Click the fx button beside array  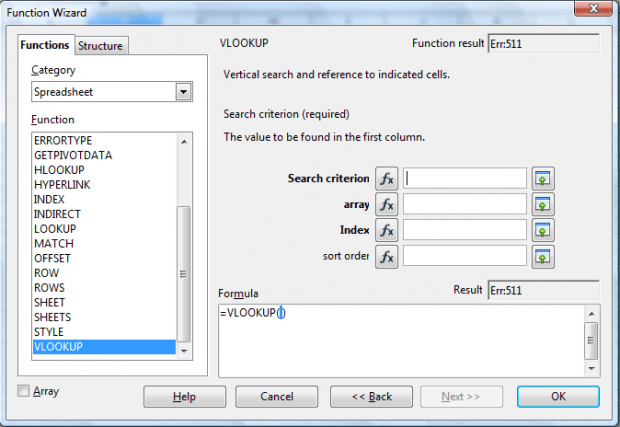(386, 204)
